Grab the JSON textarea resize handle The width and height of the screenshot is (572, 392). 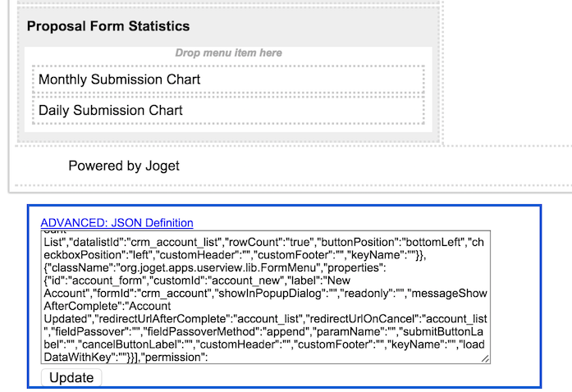click(486, 358)
